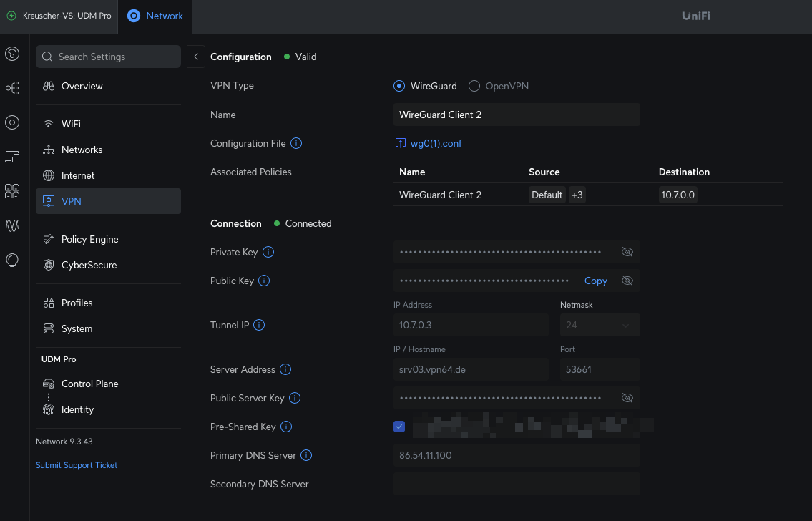Open Networks settings
The width and height of the screenshot is (812, 521).
pos(108,150)
